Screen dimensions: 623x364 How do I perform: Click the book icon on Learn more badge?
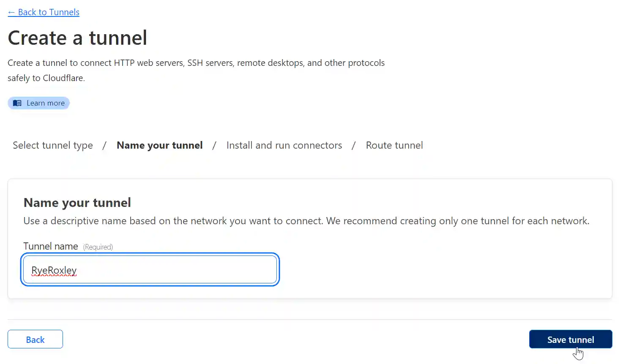(17, 103)
